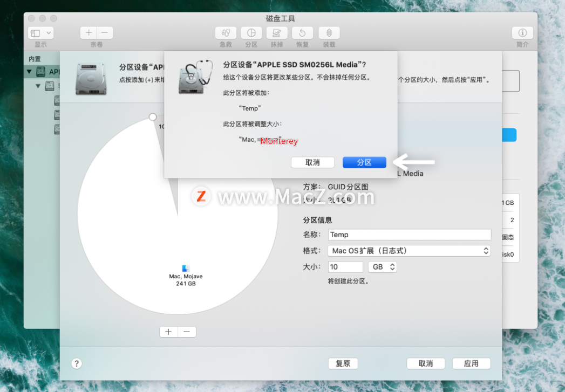Select the 分区 pie-chart icon in the toolbar
The width and height of the screenshot is (565, 392).
[251, 33]
